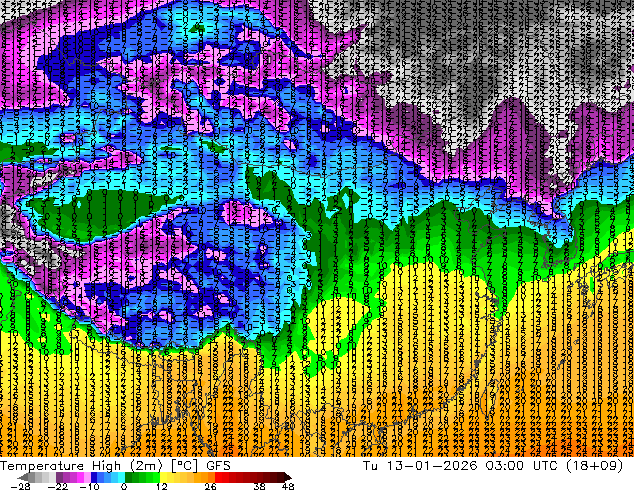634x490 pixels.
Task: Click the 'Tu 13-01-2026 03:00 UTC (18+09)' timestamp
Action: click(x=493, y=465)
